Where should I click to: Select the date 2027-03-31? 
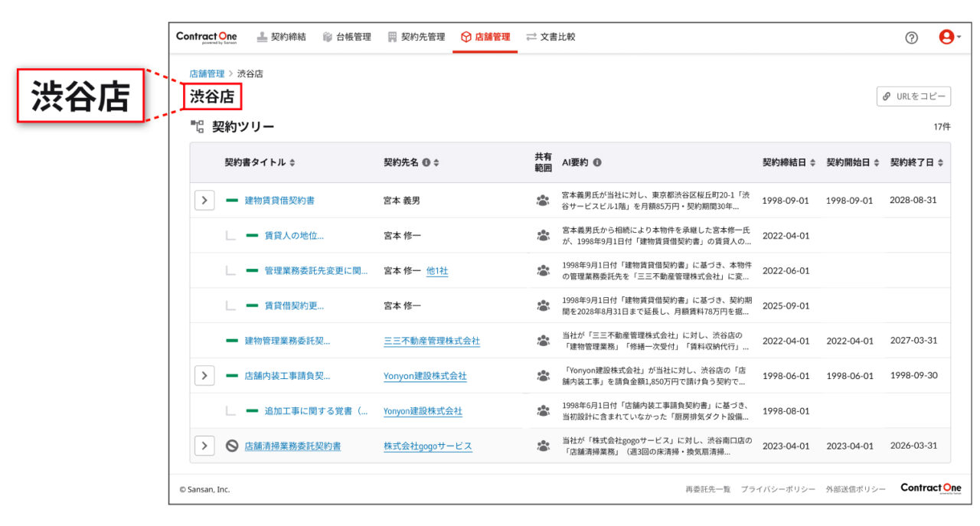pyautogui.click(x=913, y=341)
